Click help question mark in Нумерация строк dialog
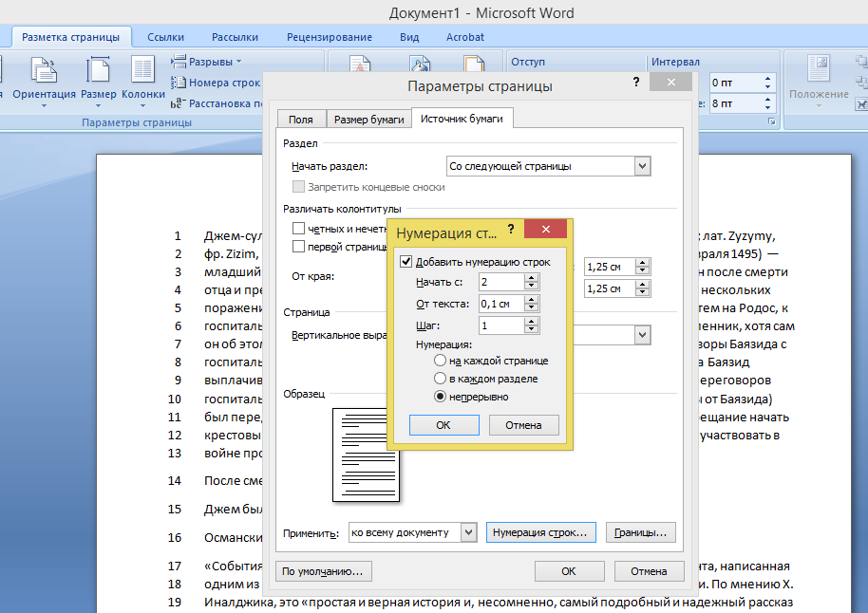Viewport: 868px width, 613px height. (511, 229)
